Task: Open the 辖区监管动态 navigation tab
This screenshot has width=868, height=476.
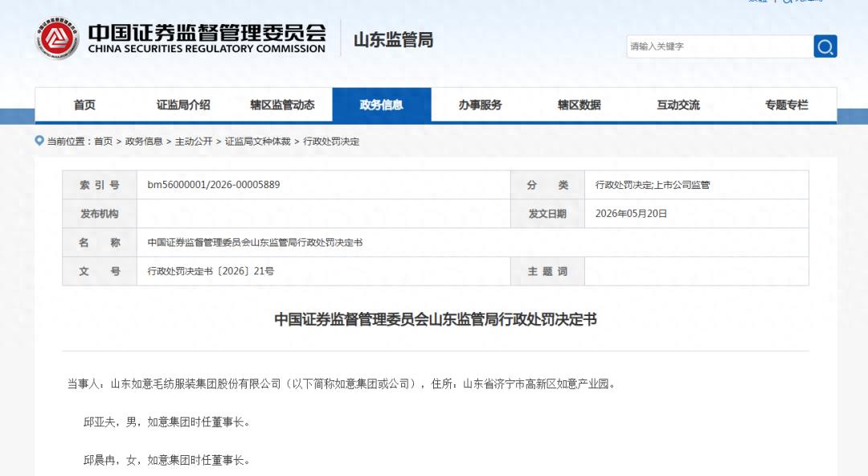Action: (x=282, y=105)
